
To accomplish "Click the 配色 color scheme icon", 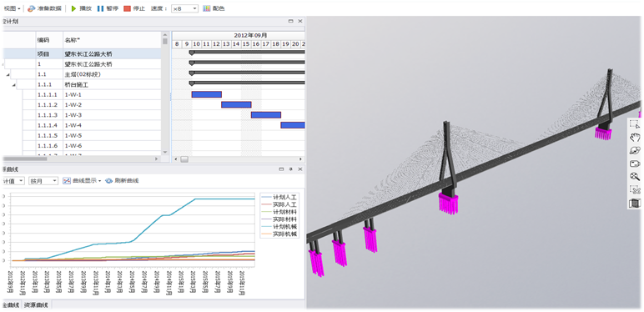I will coord(207,8).
